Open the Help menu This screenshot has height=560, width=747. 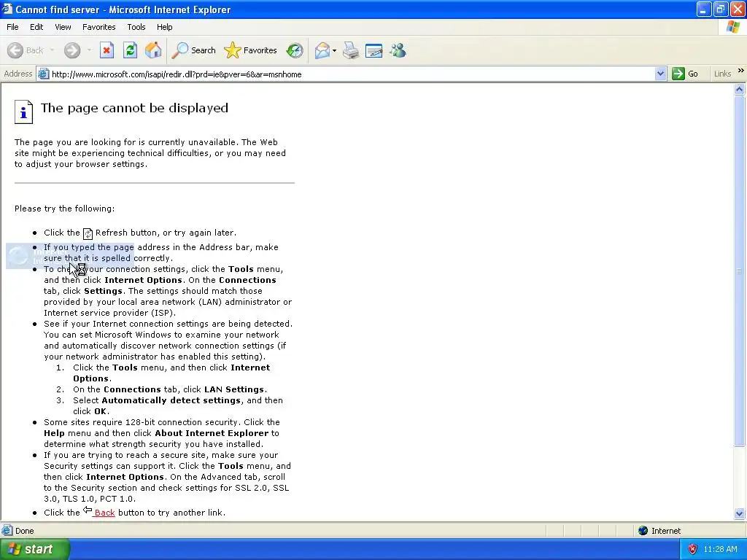pyautogui.click(x=164, y=27)
